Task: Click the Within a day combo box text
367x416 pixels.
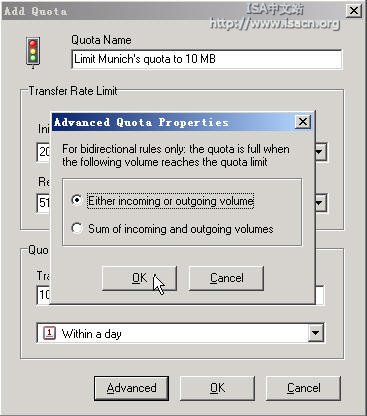Action: [91, 333]
